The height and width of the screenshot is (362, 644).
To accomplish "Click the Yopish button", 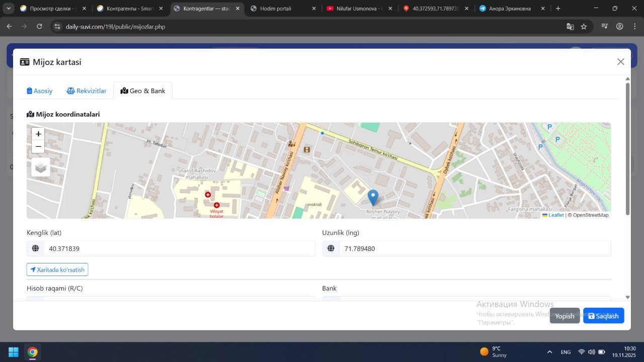I will pyautogui.click(x=565, y=316).
